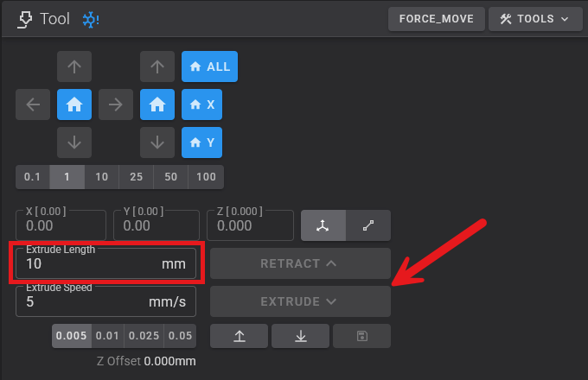Toggle absolute positioning mode button
Image resolution: width=588 pixels, height=380 pixels.
(323, 225)
